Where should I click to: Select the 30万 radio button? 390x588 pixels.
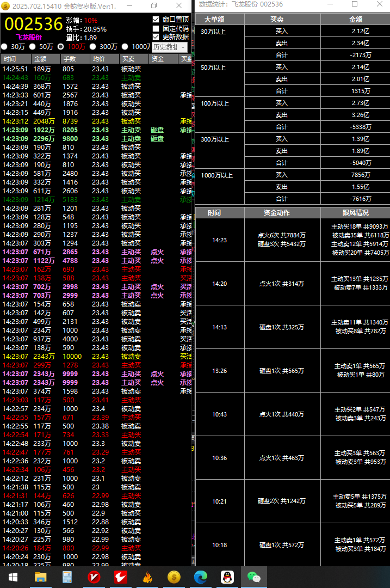point(4,46)
